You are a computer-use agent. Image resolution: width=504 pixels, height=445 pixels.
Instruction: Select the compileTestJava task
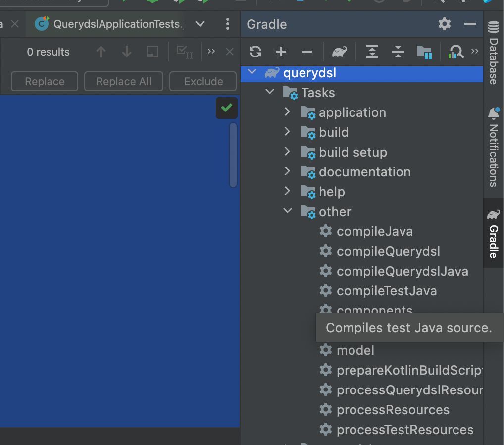387,291
